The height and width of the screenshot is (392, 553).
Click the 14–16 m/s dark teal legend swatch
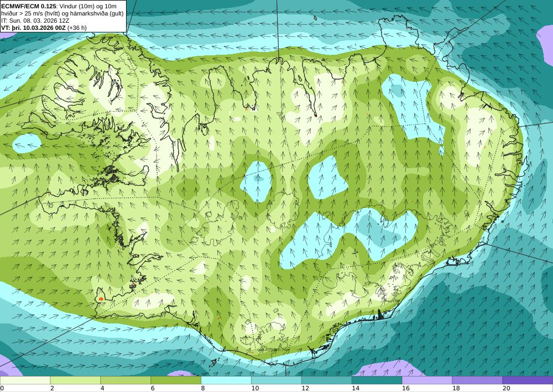377,380
